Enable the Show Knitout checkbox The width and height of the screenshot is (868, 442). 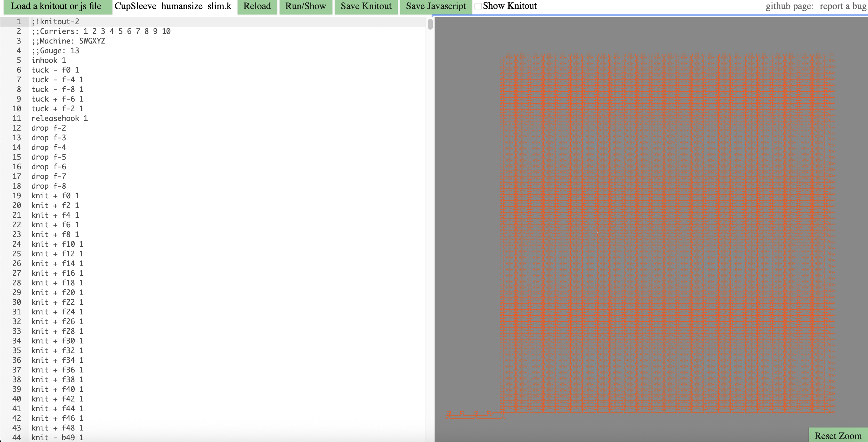[x=478, y=6]
